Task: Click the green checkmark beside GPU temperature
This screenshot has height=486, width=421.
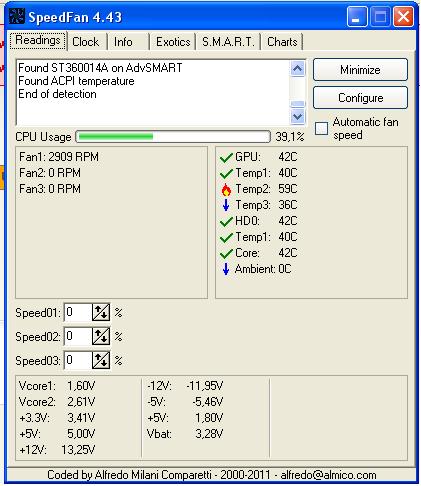Action: 226,157
